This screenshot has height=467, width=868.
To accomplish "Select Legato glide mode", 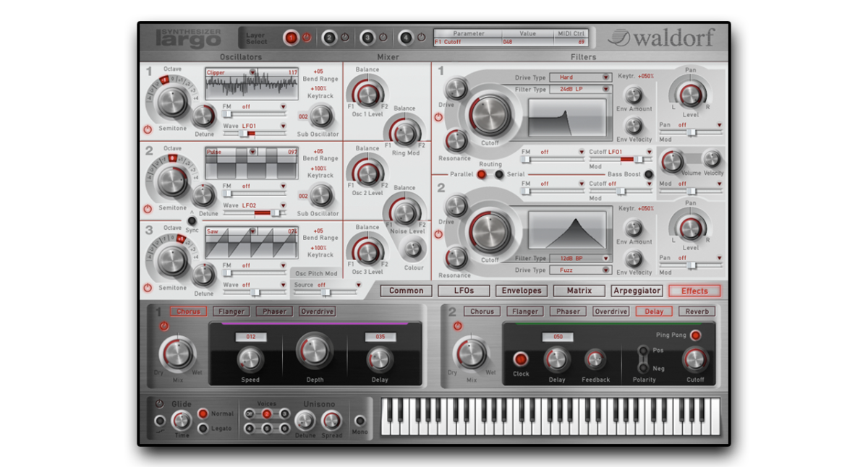I will (x=203, y=428).
